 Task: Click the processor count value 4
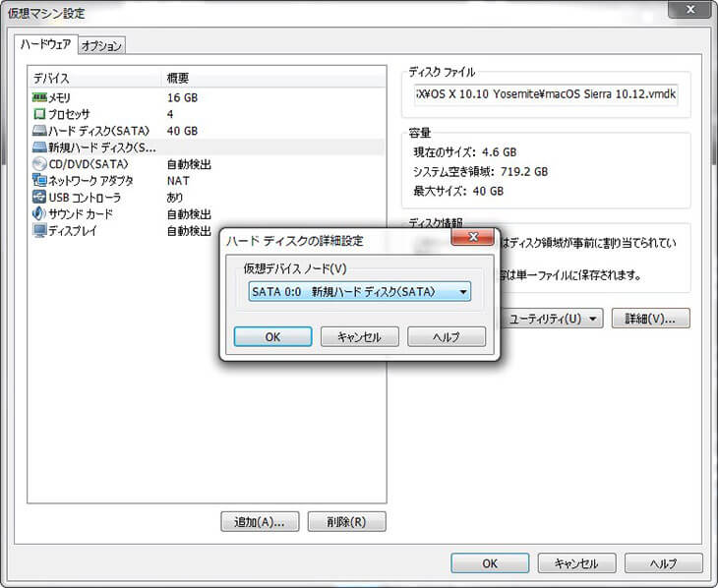coord(170,114)
